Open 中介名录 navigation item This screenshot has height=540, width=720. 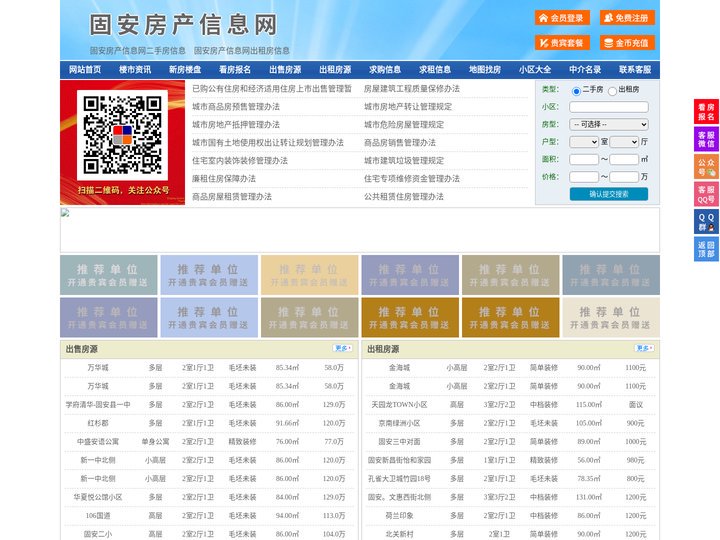585,70
